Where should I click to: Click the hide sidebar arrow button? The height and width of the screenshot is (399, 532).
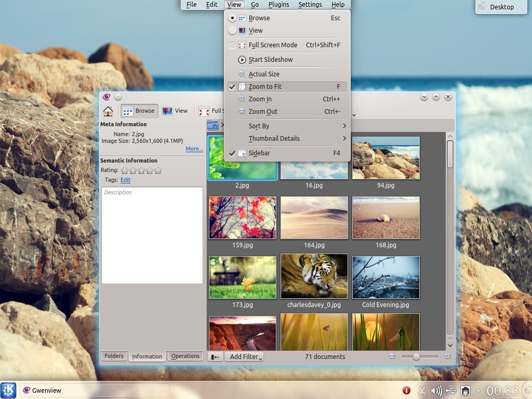tap(215, 356)
